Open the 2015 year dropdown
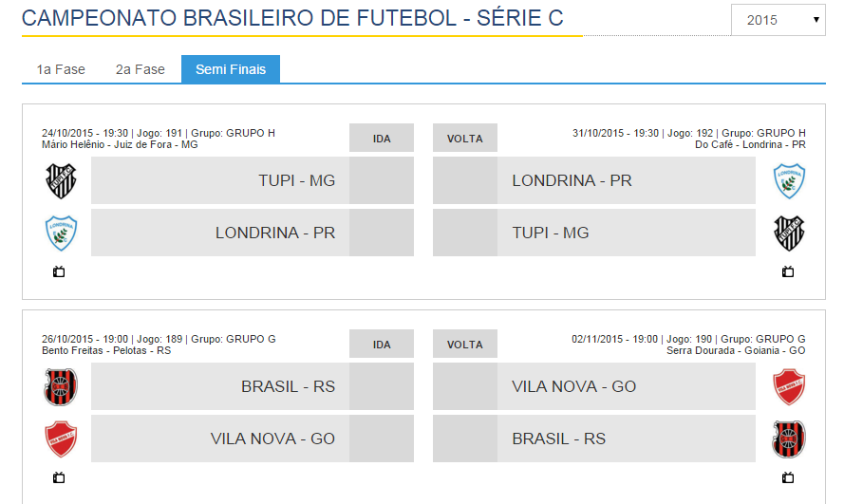The image size is (844, 504). (x=778, y=20)
